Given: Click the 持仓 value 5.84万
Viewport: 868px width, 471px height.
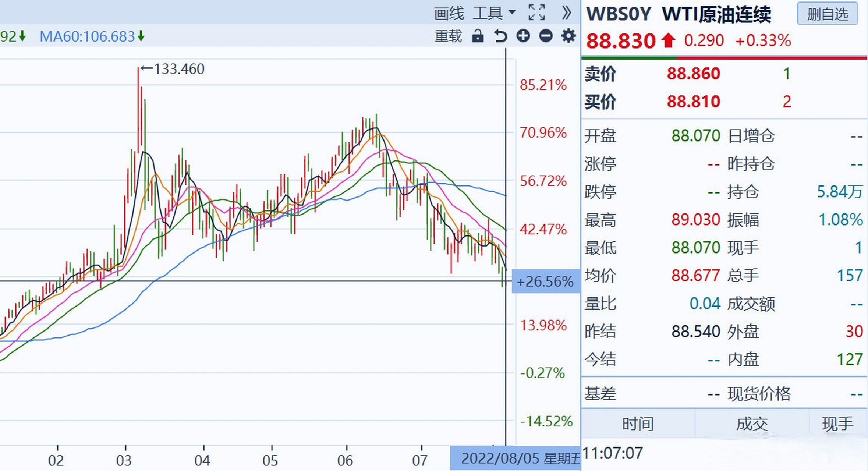Looking at the screenshot, I should (840, 192).
